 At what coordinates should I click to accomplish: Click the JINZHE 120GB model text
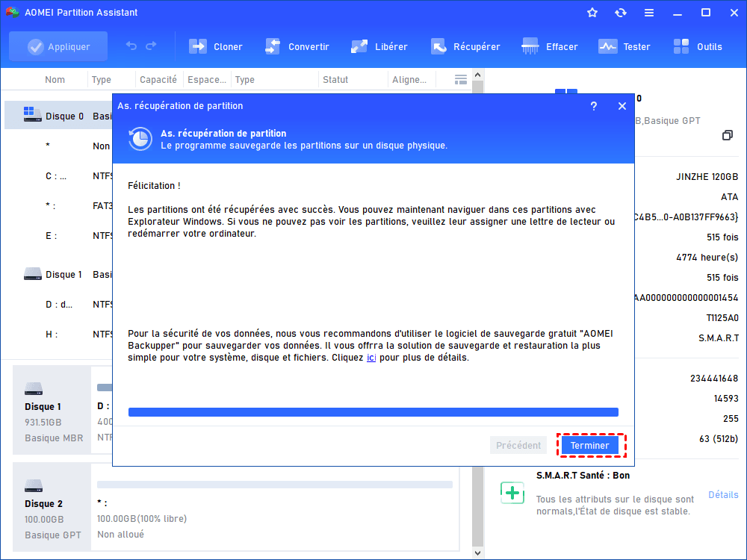(x=707, y=177)
